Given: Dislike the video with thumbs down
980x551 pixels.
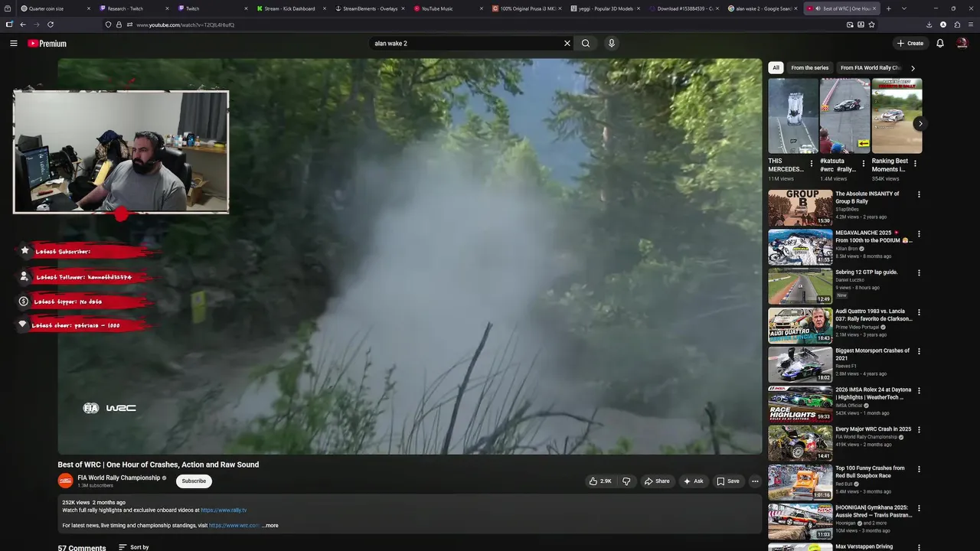Looking at the screenshot, I should point(626,481).
